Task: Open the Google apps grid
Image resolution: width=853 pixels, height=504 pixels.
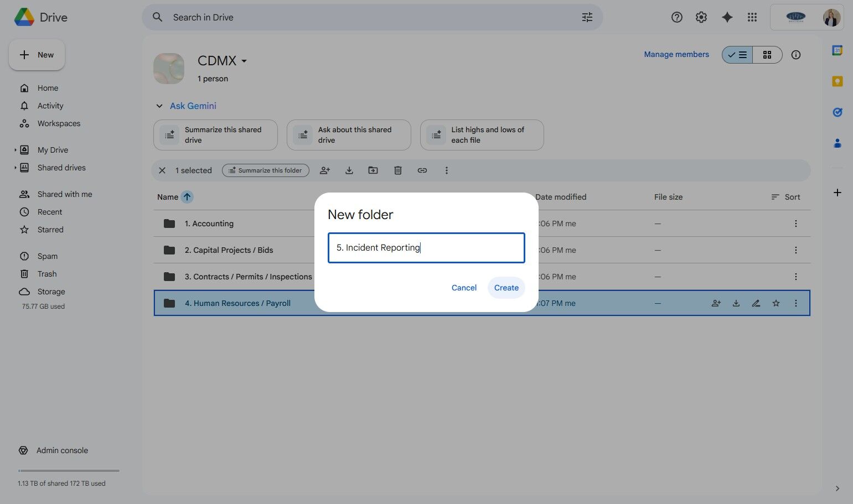Action: (x=752, y=17)
